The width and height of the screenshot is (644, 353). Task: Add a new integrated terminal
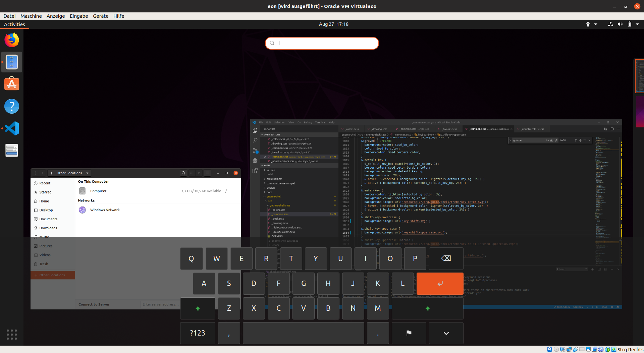pos(593,269)
